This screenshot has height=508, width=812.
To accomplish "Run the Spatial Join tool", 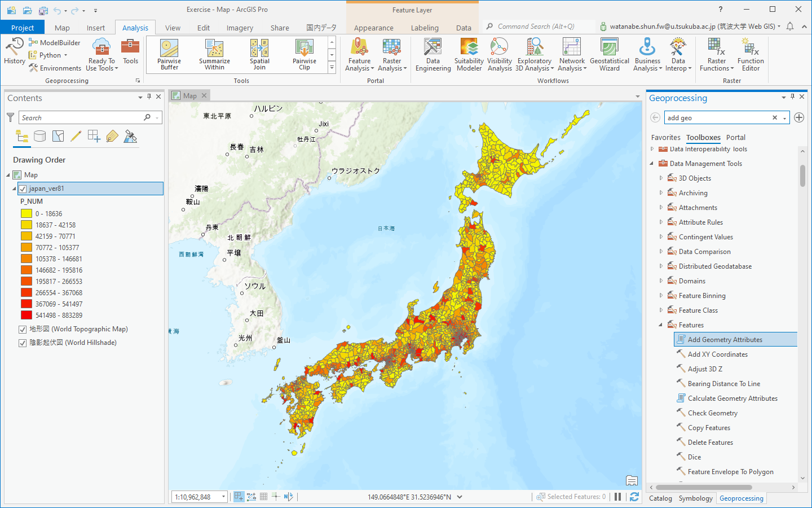I will (x=259, y=55).
